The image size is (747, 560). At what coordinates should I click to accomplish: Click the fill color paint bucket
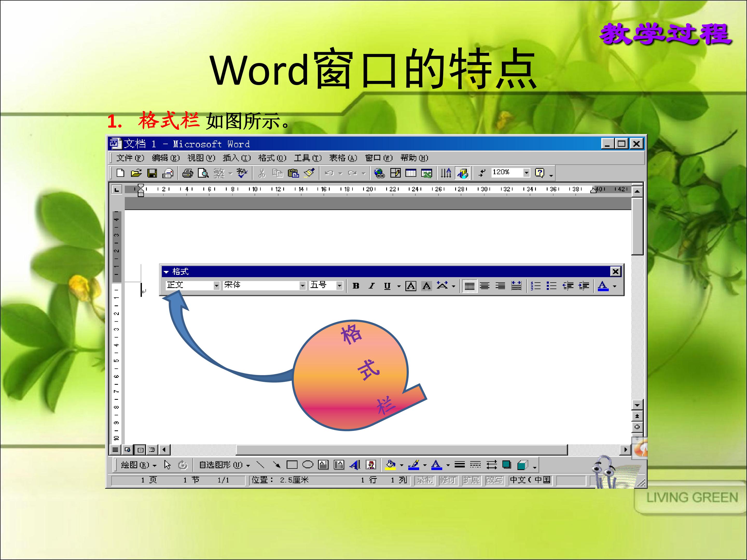tap(391, 465)
